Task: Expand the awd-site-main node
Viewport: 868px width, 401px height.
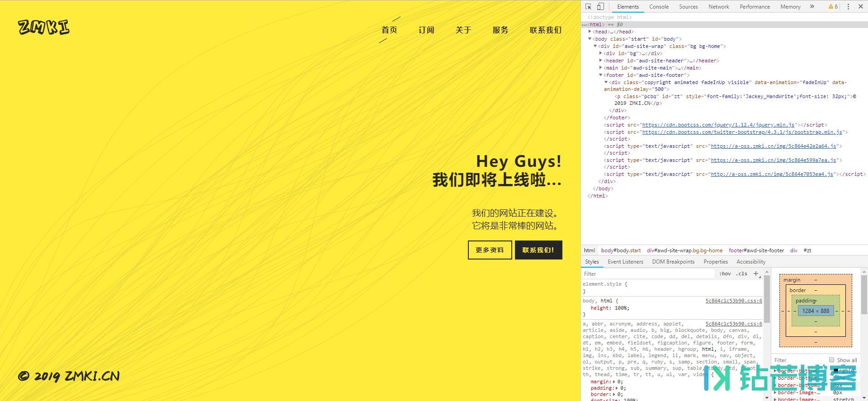Action: point(600,68)
